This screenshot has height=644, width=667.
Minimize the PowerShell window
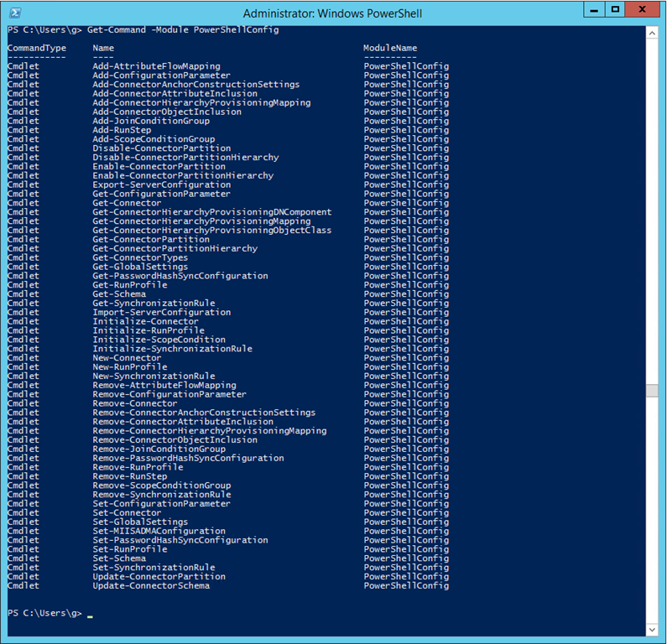[x=594, y=10]
